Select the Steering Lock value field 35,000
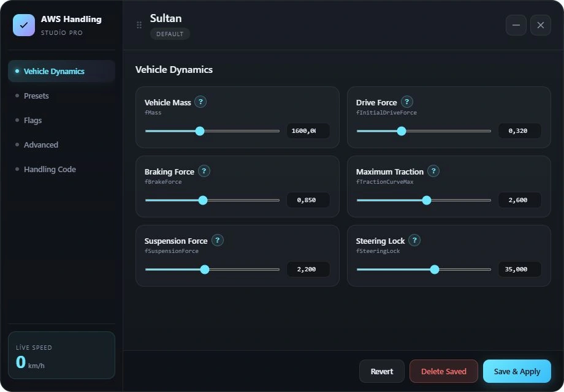 520,269
